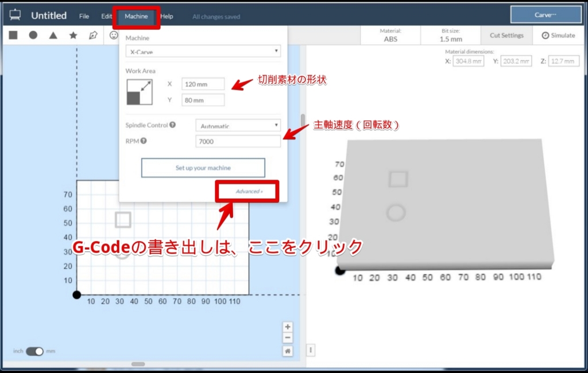Click the RPM help question icon

(x=144, y=141)
